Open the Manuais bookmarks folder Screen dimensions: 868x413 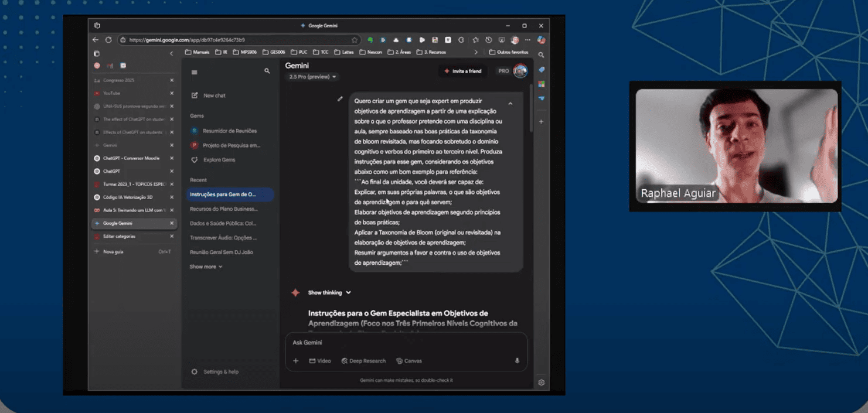197,52
